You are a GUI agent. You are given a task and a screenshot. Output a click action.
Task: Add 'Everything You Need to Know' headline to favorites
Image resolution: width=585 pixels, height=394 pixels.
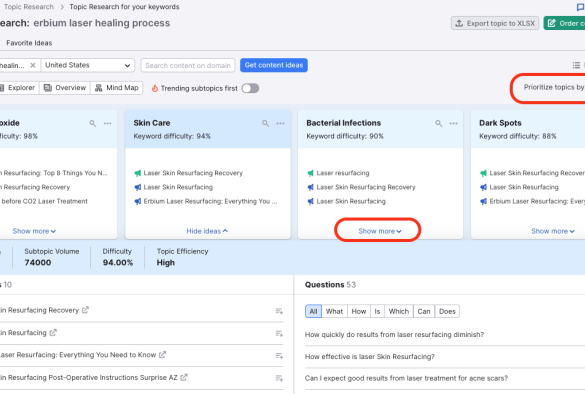pos(279,356)
